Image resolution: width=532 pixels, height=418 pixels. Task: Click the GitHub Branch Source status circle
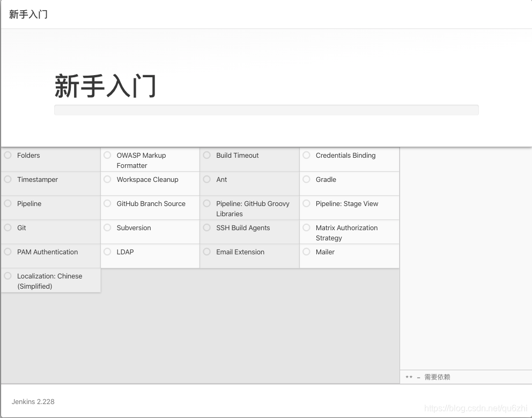tap(107, 203)
